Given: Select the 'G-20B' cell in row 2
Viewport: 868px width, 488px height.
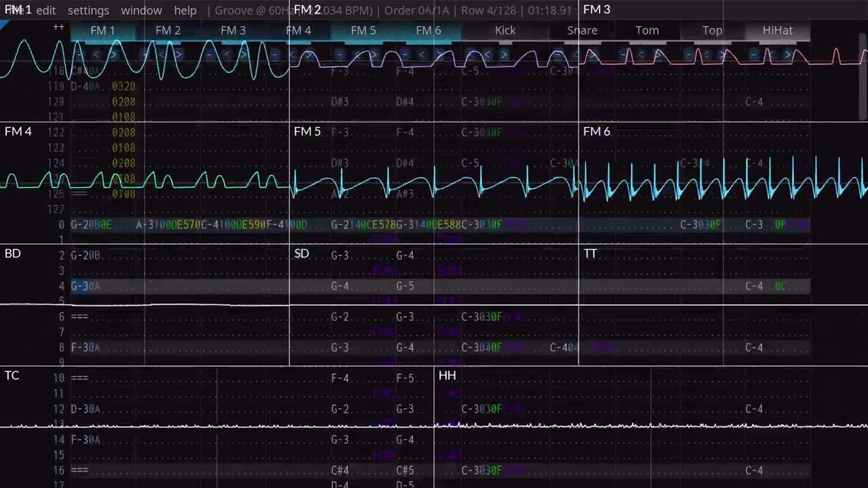Looking at the screenshot, I should click(85, 256).
